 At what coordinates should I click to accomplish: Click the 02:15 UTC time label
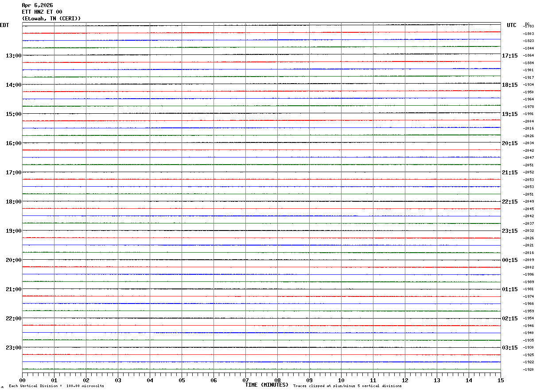click(x=510, y=319)
